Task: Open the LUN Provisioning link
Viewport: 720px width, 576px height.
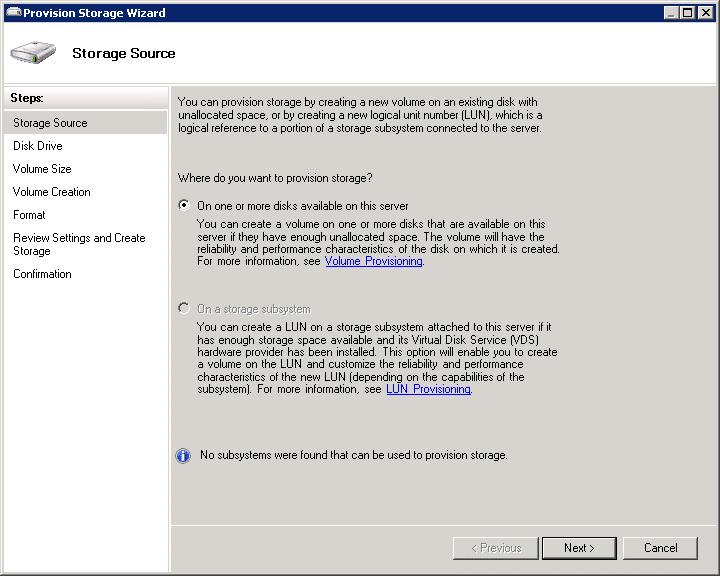Action: point(428,389)
